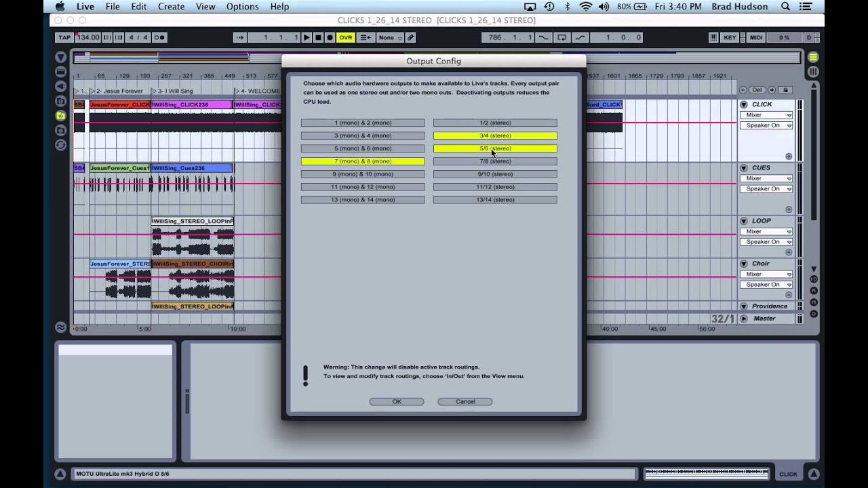The image size is (868, 488).
Task: Collapse the CLICK track
Action: point(744,104)
